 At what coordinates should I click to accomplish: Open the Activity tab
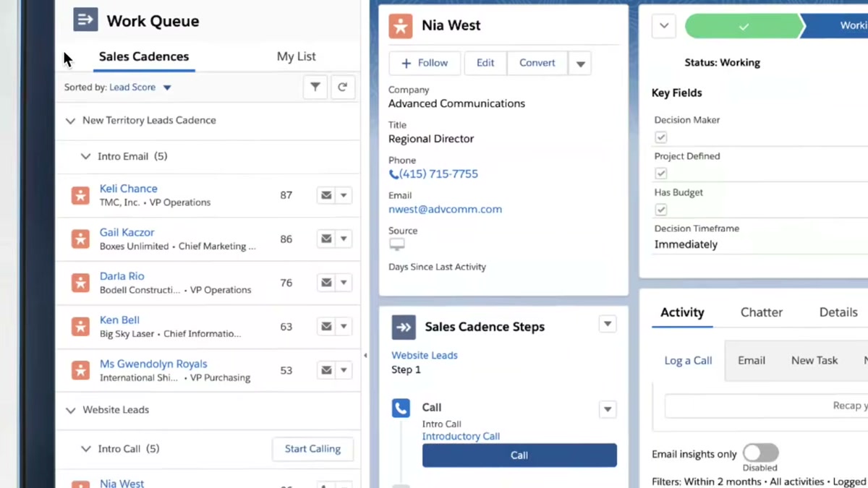pos(682,312)
